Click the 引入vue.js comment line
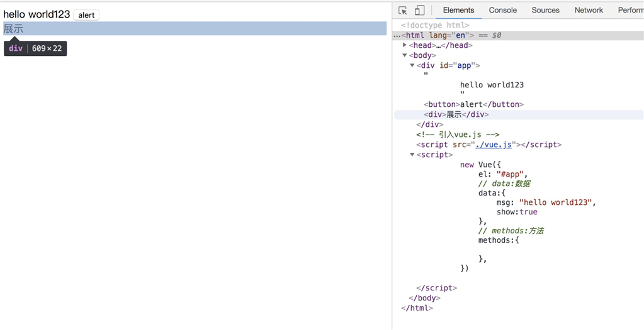The height and width of the screenshot is (330, 644). coord(458,135)
